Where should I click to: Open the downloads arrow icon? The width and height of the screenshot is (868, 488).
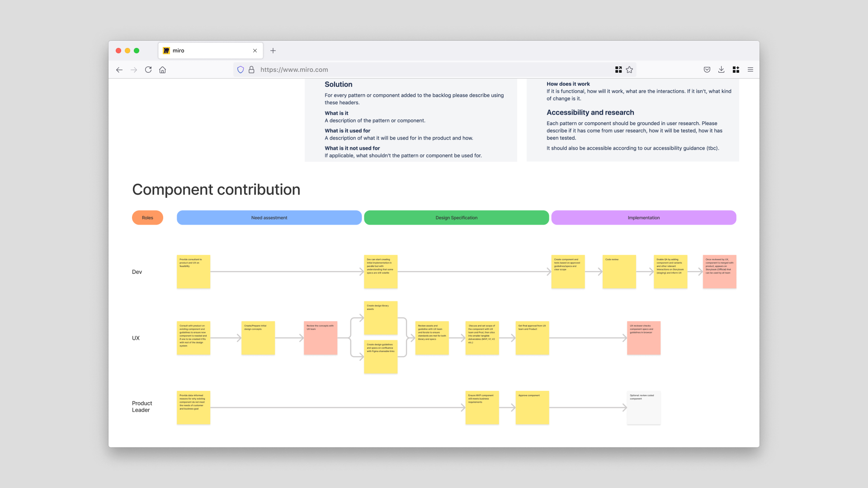(x=722, y=70)
